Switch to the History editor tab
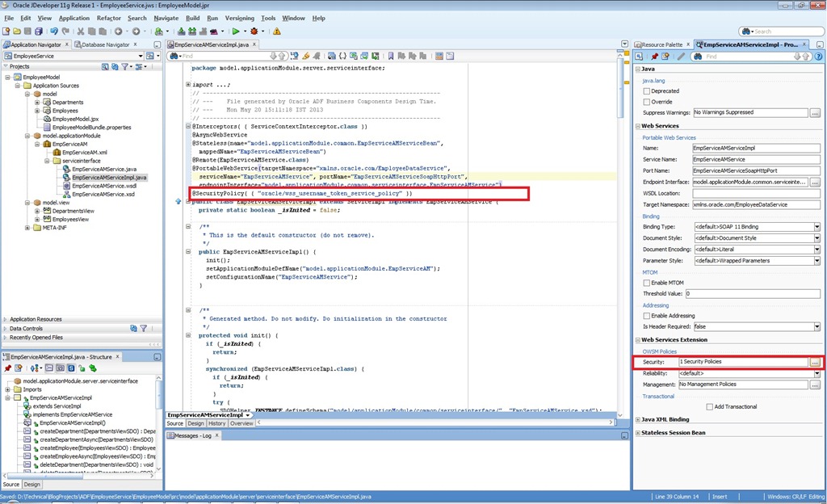Screen dimensions: 827x504 point(216,423)
